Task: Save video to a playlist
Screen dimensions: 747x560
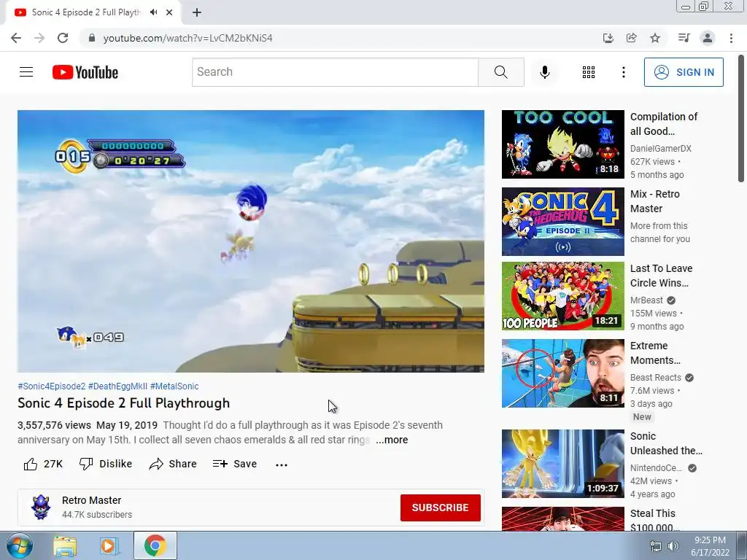Action: 234,464
